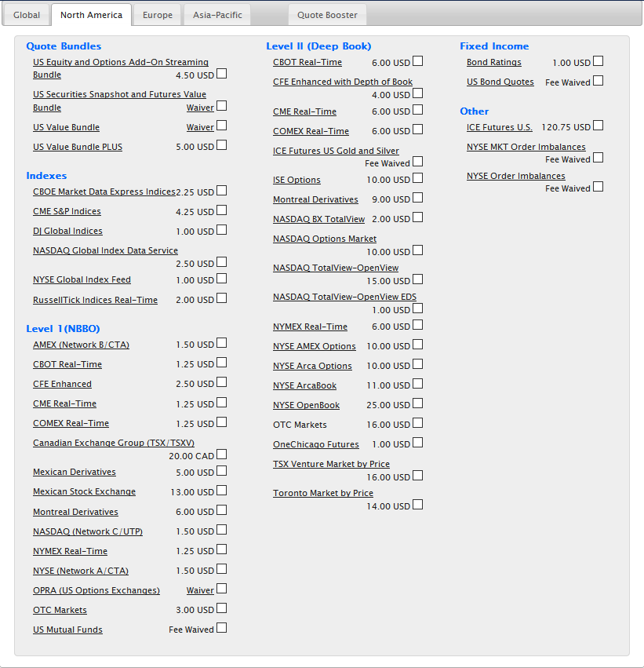644x668 pixels.
Task: Enable NASDAQ TotalView-OpenView 15.00 USD checkbox
Action: pos(418,279)
